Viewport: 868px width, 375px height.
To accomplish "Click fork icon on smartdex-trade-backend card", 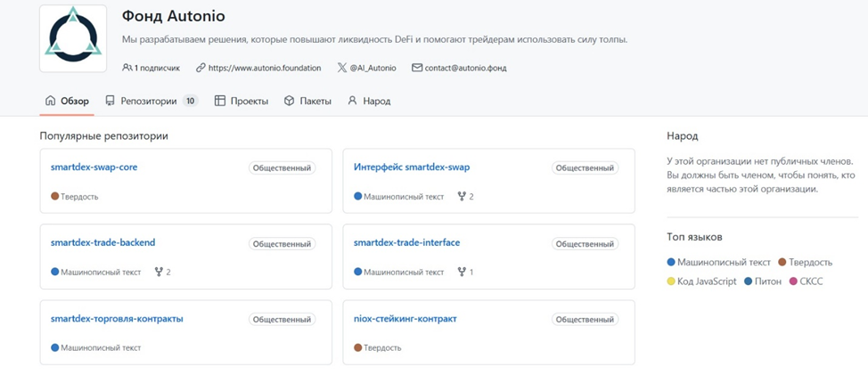I will coord(159,273).
